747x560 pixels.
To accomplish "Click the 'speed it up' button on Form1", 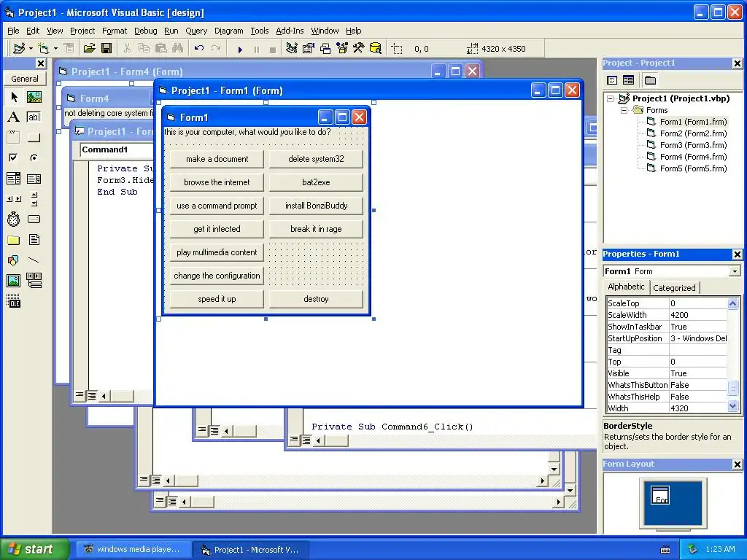I will (217, 299).
